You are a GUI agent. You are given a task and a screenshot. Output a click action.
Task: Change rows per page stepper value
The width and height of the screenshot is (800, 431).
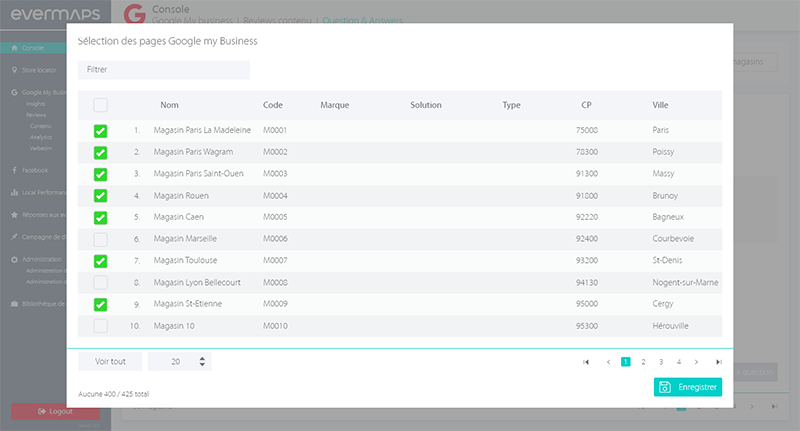tap(203, 362)
